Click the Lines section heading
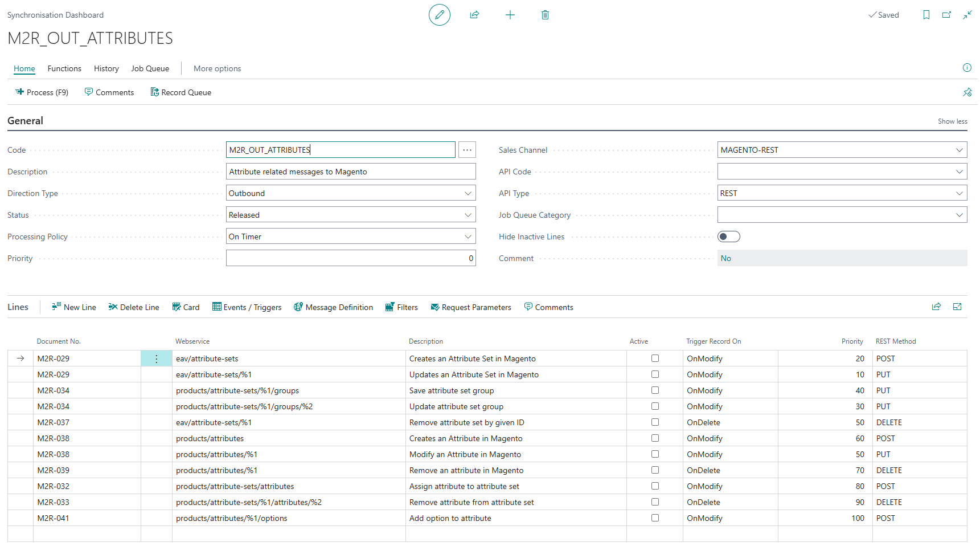Viewport: 980px width, 546px height. click(18, 307)
